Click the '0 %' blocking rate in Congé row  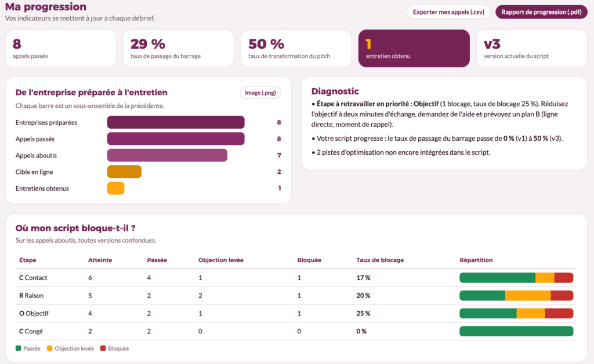click(x=361, y=331)
